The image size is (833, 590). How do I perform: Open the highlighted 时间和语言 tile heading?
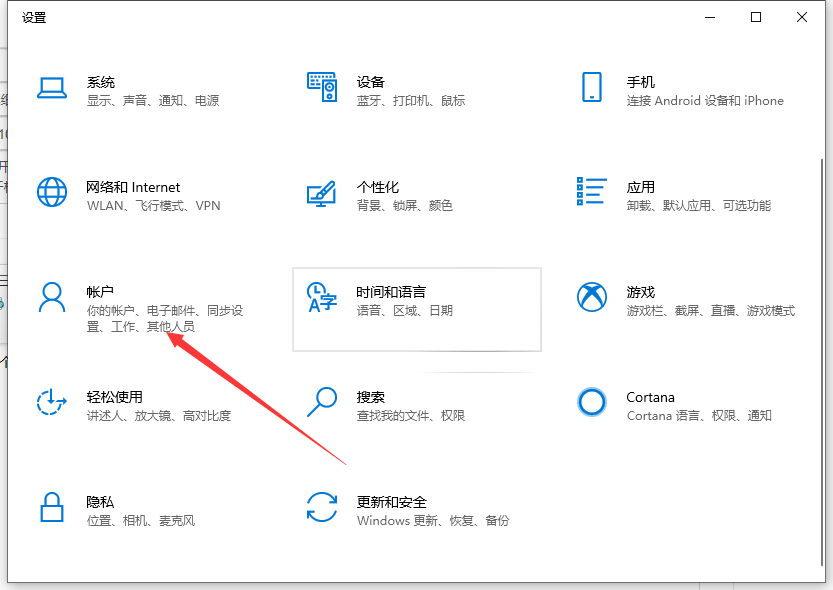tap(391, 292)
